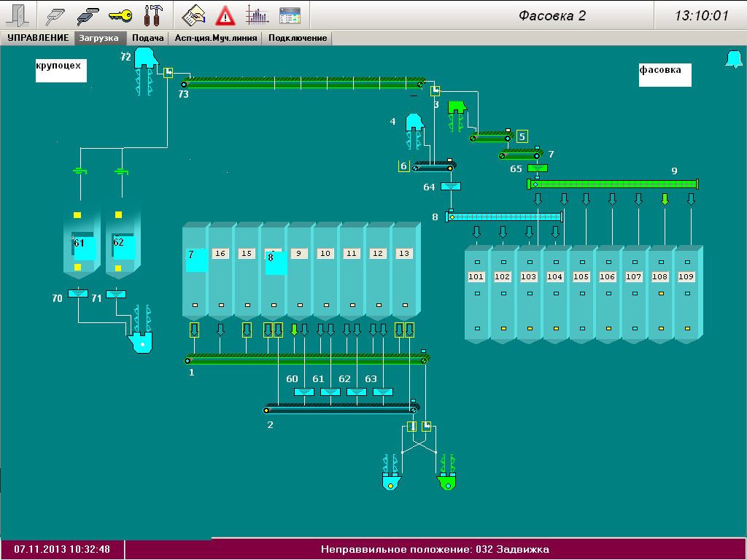Screen dimensions: 747x560
Task: Click the green screw conveyor 9 bar
Action: click(x=613, y=184)
